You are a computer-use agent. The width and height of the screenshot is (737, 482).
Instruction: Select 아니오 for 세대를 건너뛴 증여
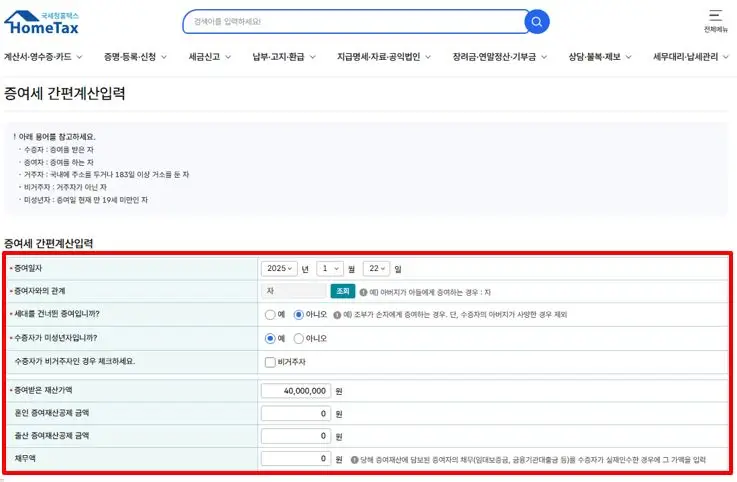click(x=298, y=315)
